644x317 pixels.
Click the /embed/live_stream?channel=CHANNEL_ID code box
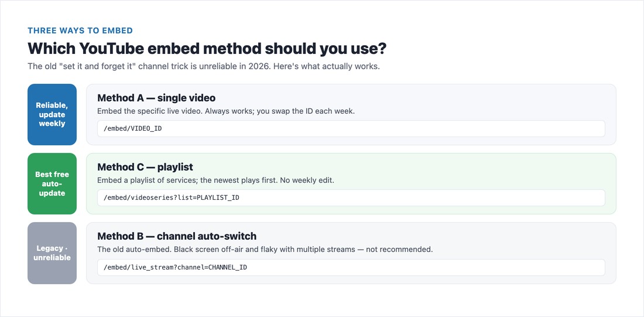pyautogui.click(x=351, y=267)
